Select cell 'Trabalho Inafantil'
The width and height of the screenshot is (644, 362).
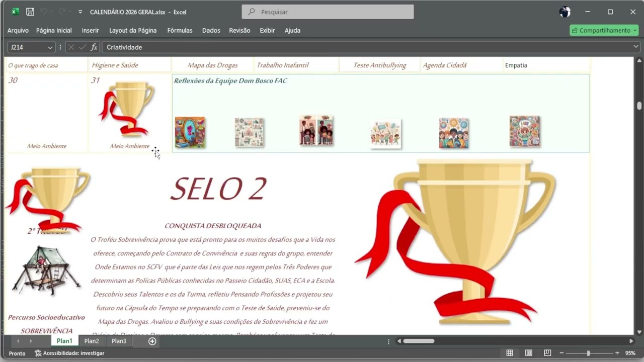pyautogui.click(x=297, y=65)
